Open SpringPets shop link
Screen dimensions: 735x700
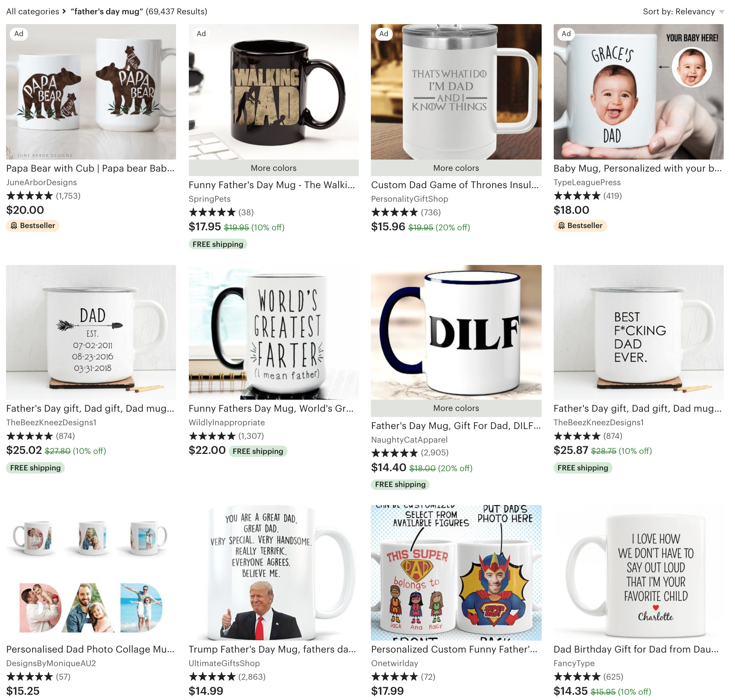click(210, 199)
